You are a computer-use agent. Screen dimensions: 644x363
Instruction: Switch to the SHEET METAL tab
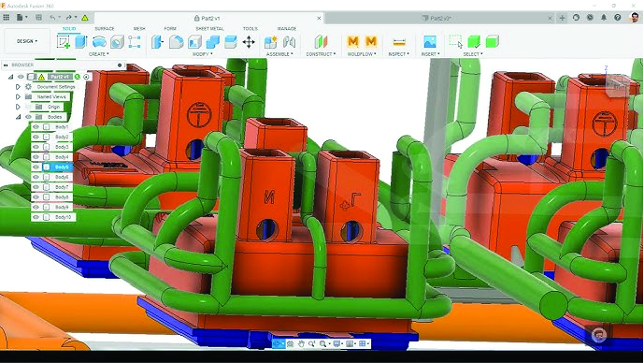[209, 28]
